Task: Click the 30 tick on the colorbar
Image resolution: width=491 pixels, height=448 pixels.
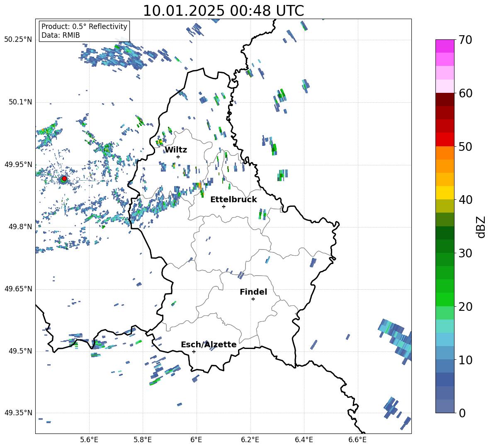Action: tap(465, 253)
